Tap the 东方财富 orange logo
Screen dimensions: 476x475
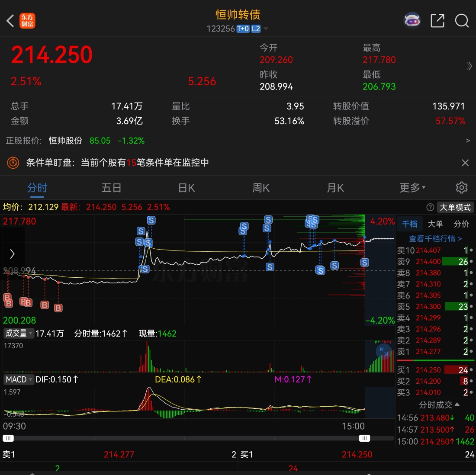click(27, 21)
